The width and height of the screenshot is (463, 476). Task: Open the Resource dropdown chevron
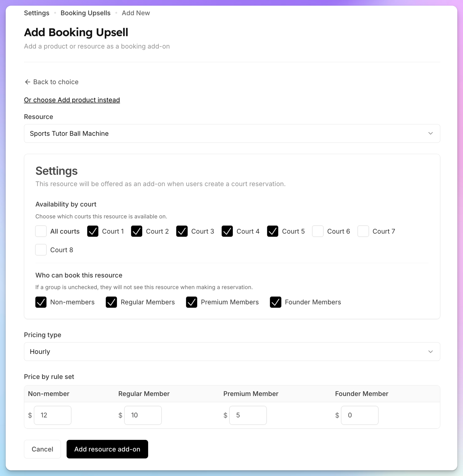pos(430,134)
